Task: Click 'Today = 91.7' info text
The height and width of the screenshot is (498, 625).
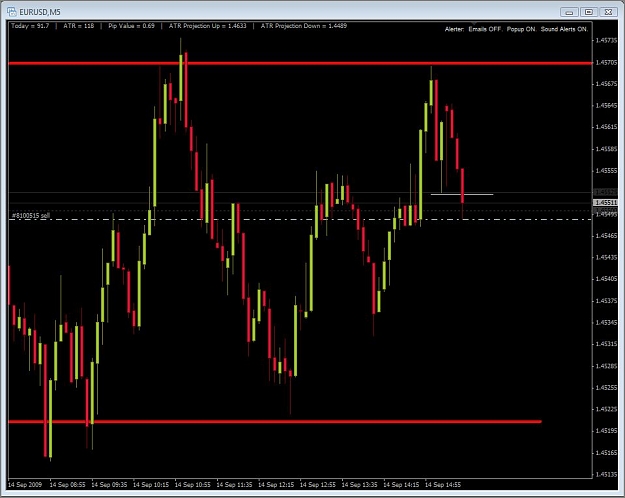Action: click(30, 26)
